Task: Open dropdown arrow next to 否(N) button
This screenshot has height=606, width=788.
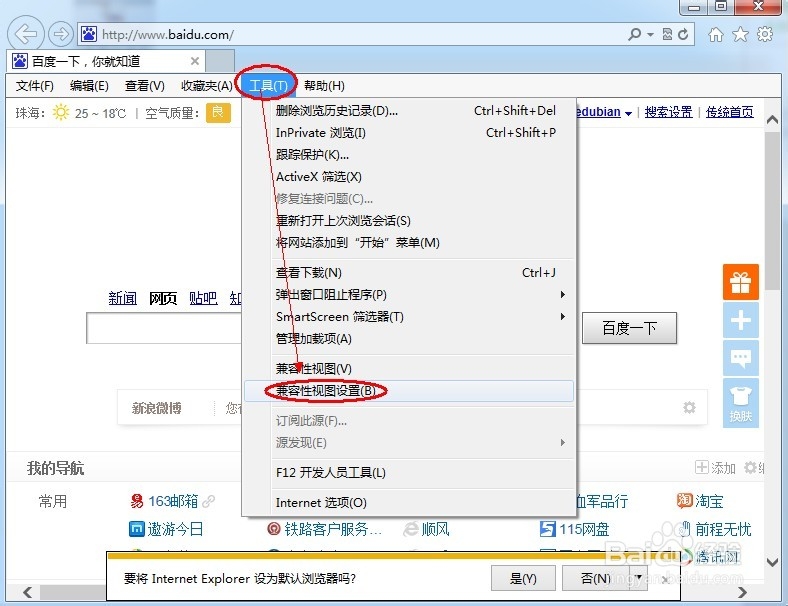Action: (x=638, y=577)
